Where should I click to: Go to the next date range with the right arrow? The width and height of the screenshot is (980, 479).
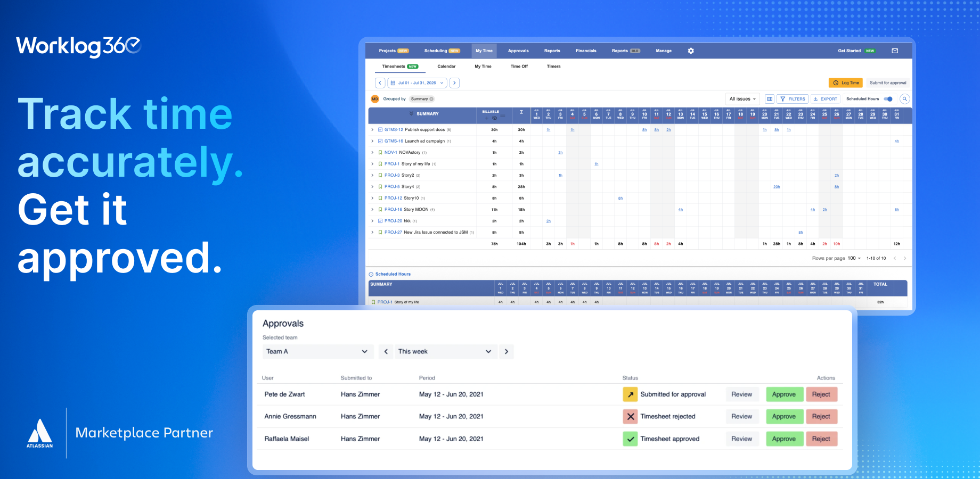[454, 83]
